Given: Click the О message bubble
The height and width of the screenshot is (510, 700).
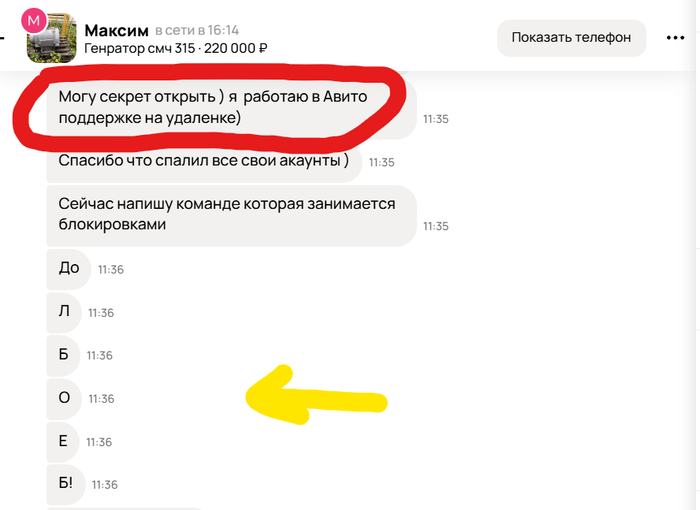Looking at the screenshot, I should point(64,398).
